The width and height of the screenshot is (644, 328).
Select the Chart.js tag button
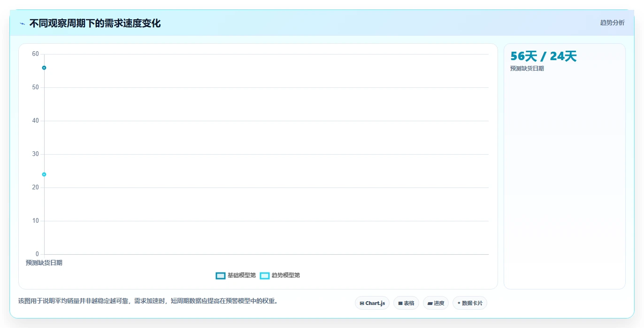pos(372,303)
